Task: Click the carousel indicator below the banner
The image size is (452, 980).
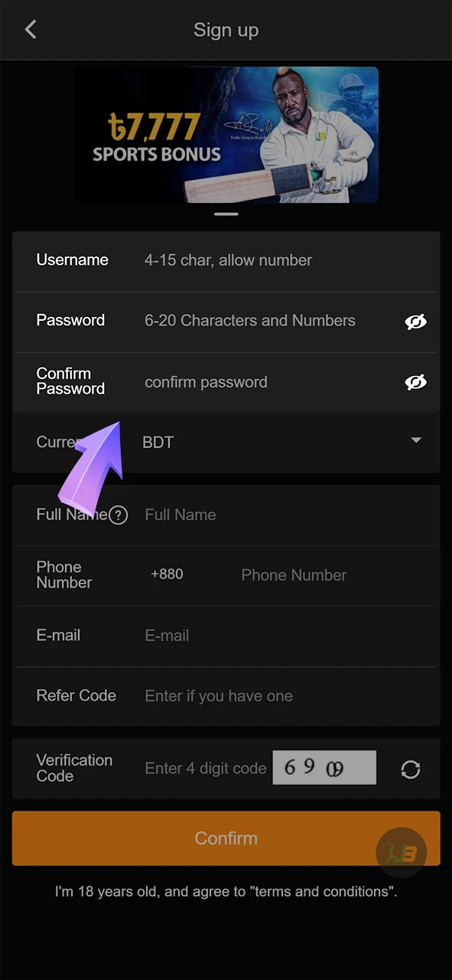Action: (x=226, y=214)
